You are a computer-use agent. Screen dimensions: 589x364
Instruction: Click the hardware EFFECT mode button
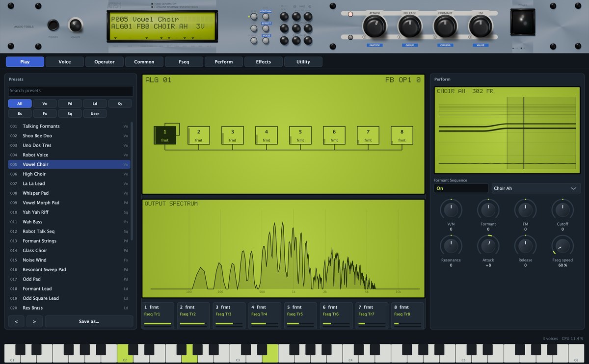pyautogui.click(x=266, y=28)
